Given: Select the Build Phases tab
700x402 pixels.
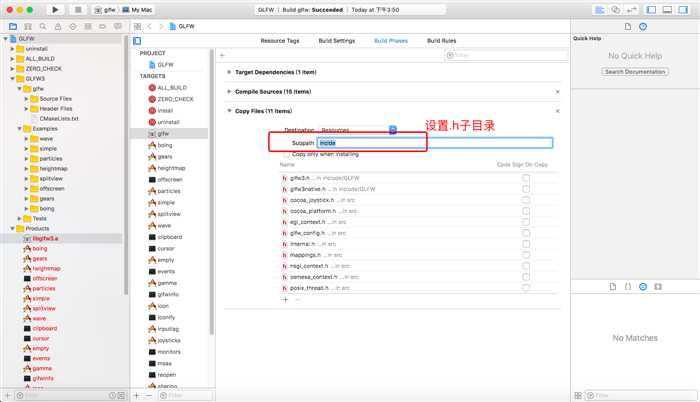Looking at the screenshot, I should [391, 41].
